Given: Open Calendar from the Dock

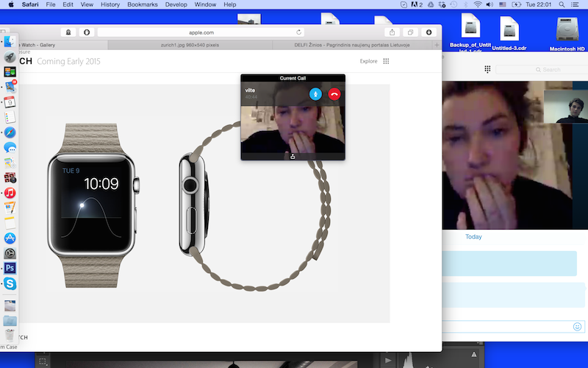Looking at the screenshot, I should pyautogui.click(x=10, y=102).
